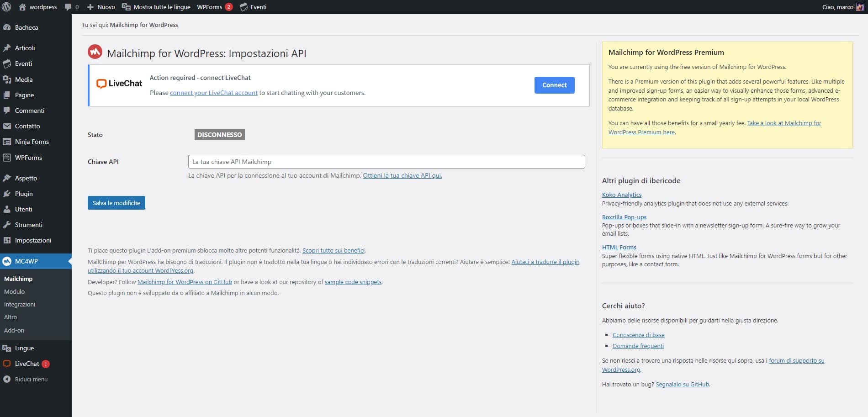
Task: Click the languages icon beside Mostra tutte le lingue
Action: point(126,7)
